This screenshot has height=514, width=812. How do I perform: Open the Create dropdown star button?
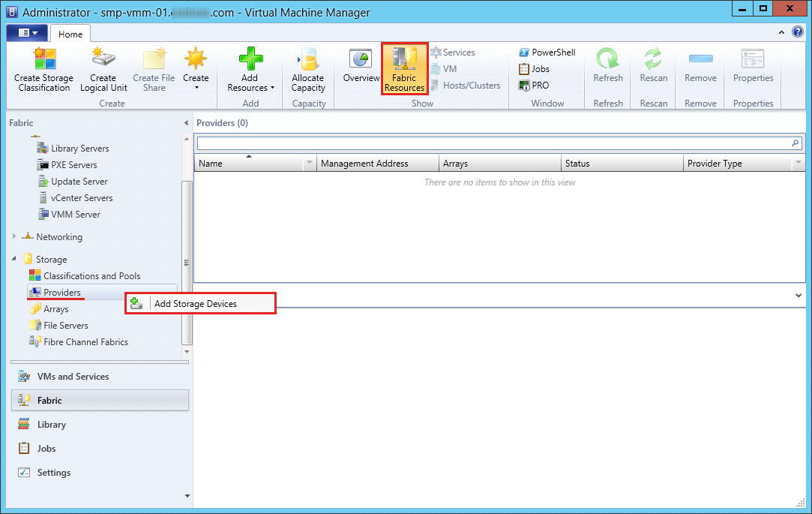196,69
